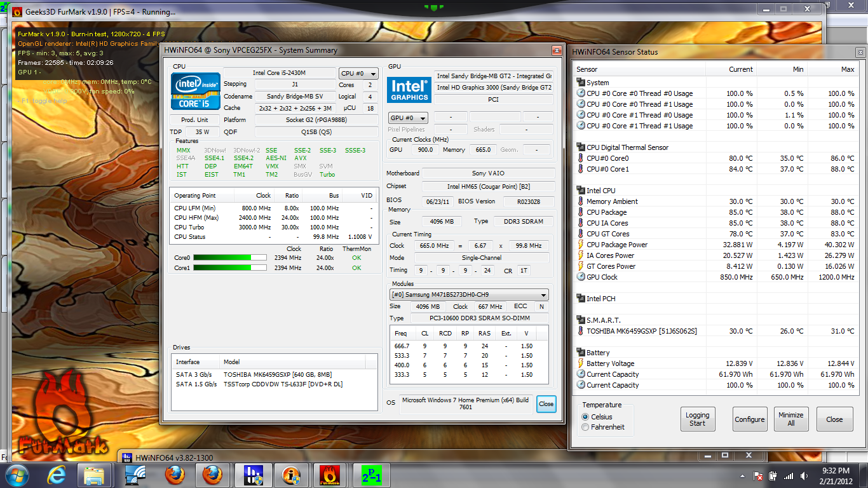Image resolution: width=868 pixels, height=488 pixels.
Task: Click thermometer icon beside CPU#0 Core1
Action: point(581,169)
